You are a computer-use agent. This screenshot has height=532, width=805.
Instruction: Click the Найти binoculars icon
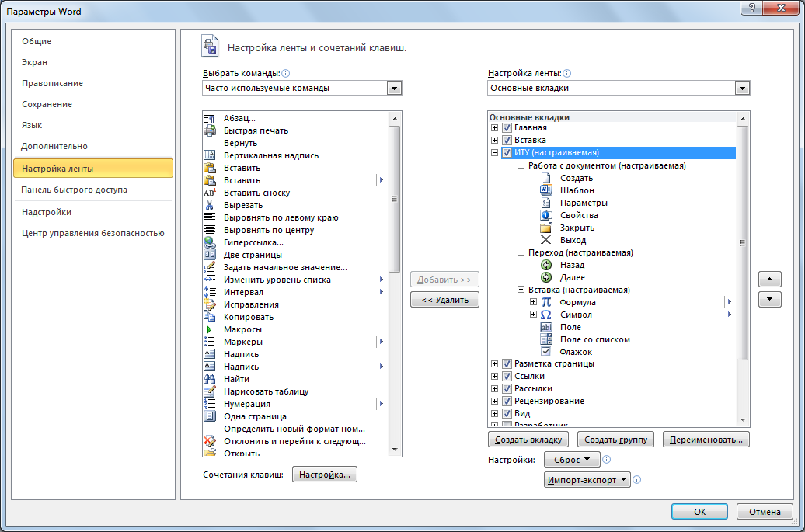(x=210, y=379)
